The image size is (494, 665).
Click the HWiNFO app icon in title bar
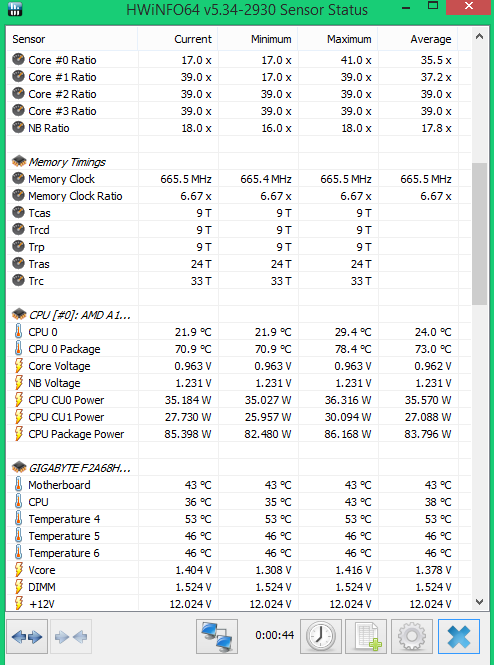pyautogui.click(x=15, y=9)
